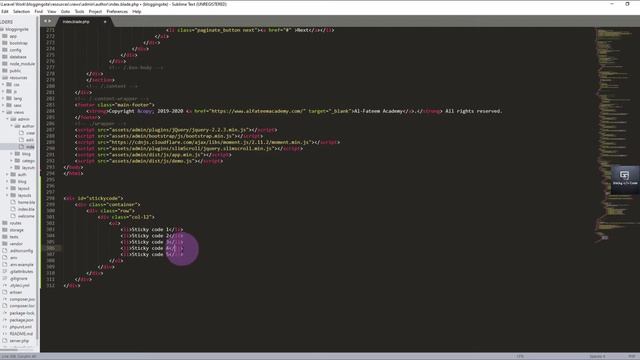The height and width of the screenshot is (360, 640).
Task: Click the README.md file icon
Action: pyautogui.click(x=5, y=334)
